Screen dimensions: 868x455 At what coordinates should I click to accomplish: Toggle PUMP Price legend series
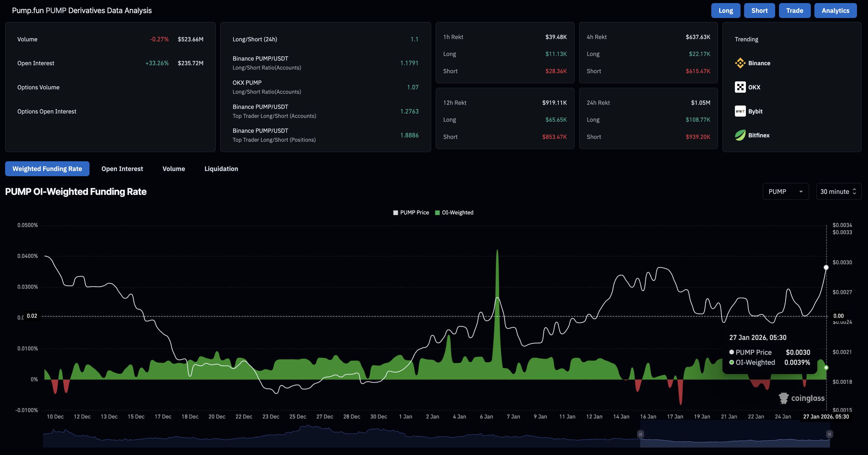pos(411,213)
